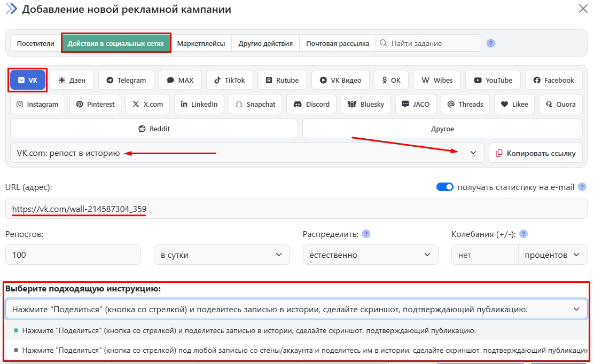Expand the 'VK.com: репост в историю' dropdown
The image size is (594, 364).
247,153
